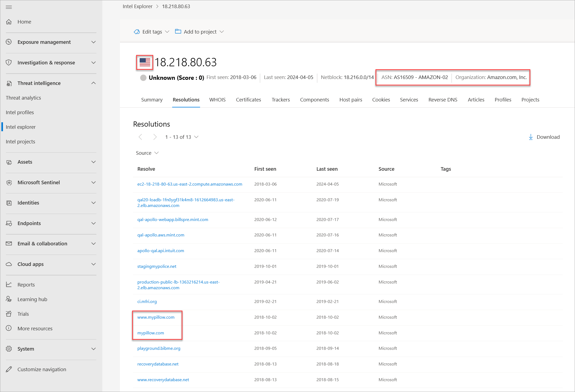
Task: Switch to the Reverse DNS tab
Action: pos(443,100)
